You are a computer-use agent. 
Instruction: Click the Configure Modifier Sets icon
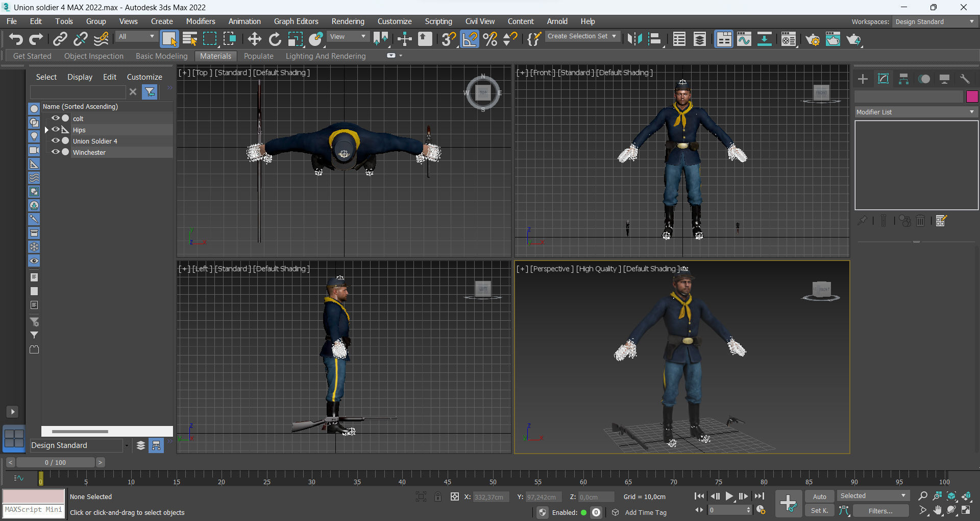pos(941,221)
